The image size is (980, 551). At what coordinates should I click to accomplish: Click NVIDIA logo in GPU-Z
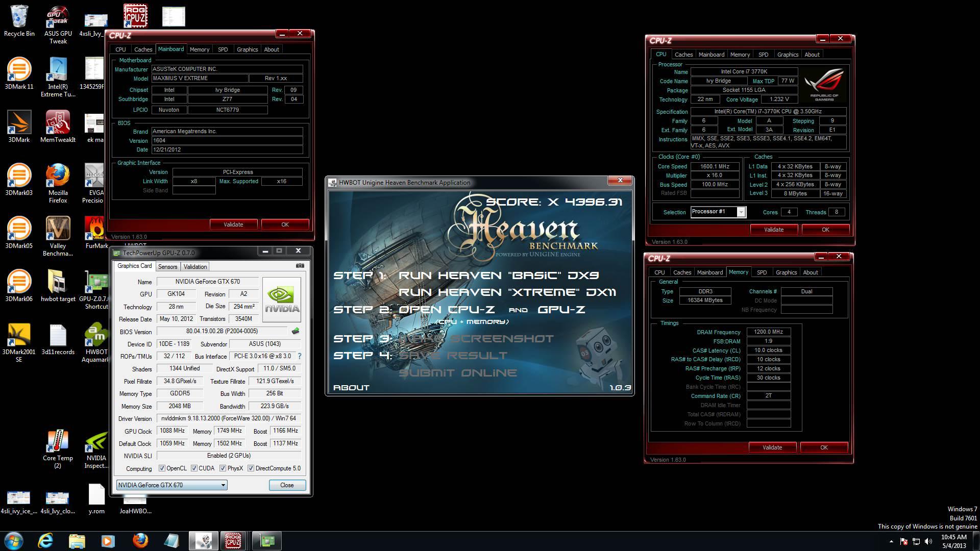(282, 299)
